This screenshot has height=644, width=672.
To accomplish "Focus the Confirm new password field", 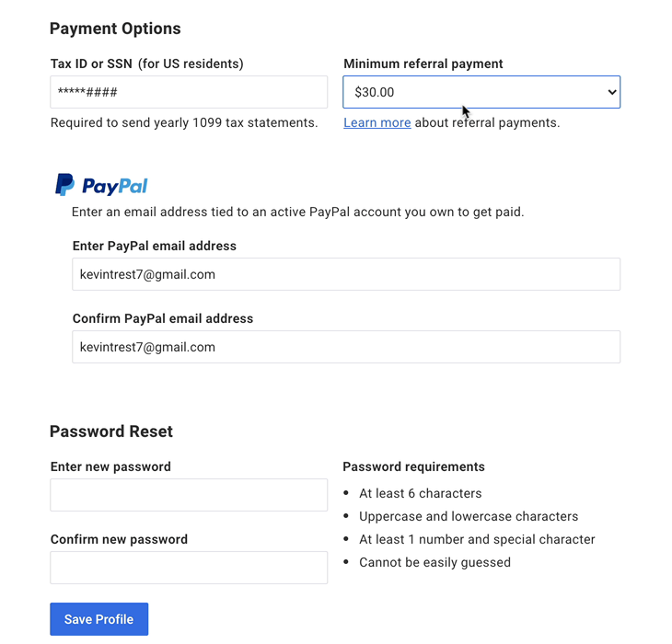I will pos(189,568).
